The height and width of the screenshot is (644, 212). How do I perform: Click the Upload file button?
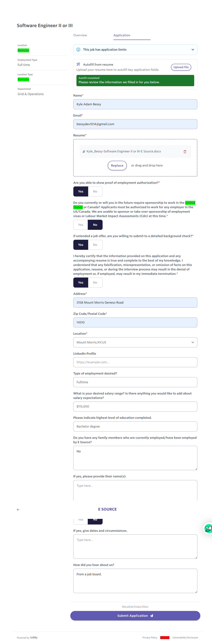click(181, 67)
